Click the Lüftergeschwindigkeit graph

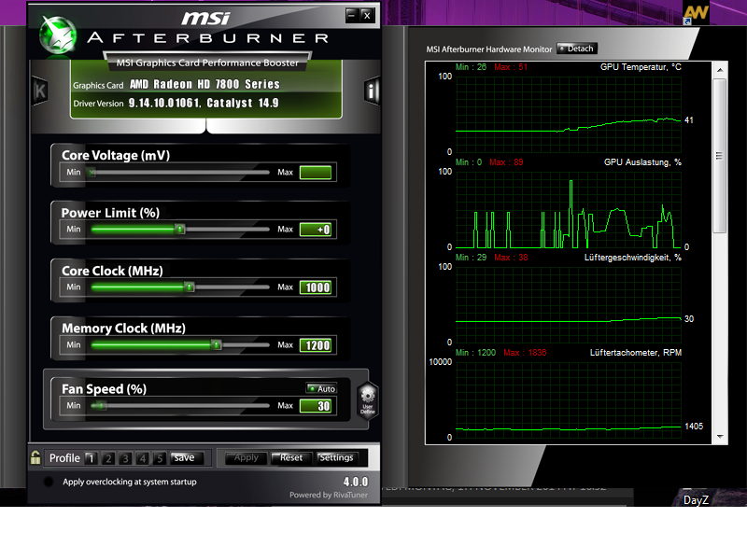pos(569,305)
